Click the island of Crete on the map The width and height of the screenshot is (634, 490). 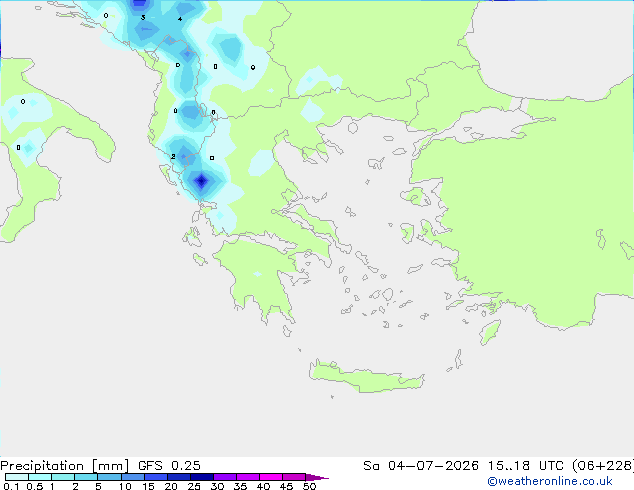coord(366,377)
